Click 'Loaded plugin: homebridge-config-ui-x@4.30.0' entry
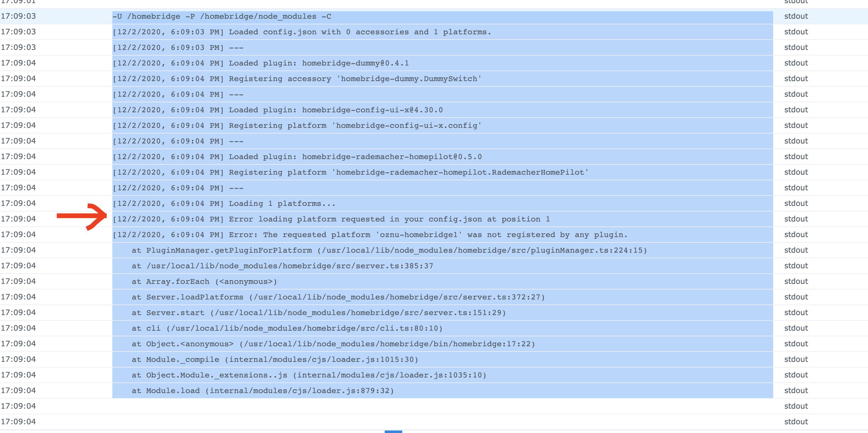This screenshot has height=433, width=868. coord(277,110)
